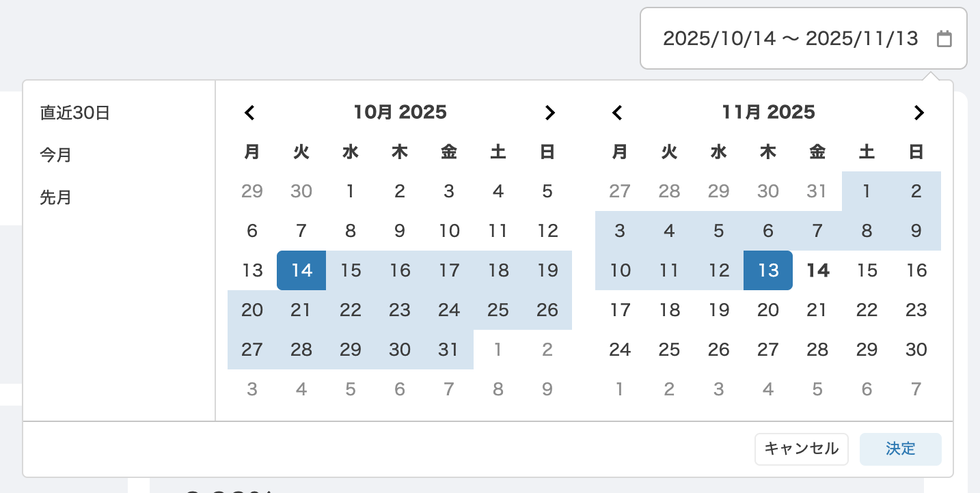This screenshot has height=493, width=980.
Task: Click the calendar icon in date field
Action: pyautogui.click(x=944, y=39)
